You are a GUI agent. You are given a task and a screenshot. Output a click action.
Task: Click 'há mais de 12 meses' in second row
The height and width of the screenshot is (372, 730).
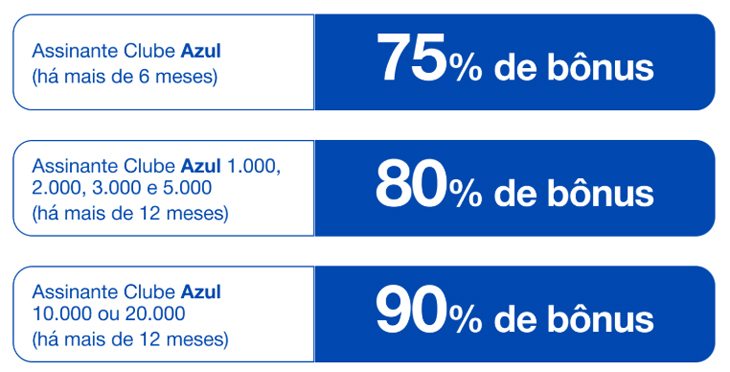click(x=130, y=213)
